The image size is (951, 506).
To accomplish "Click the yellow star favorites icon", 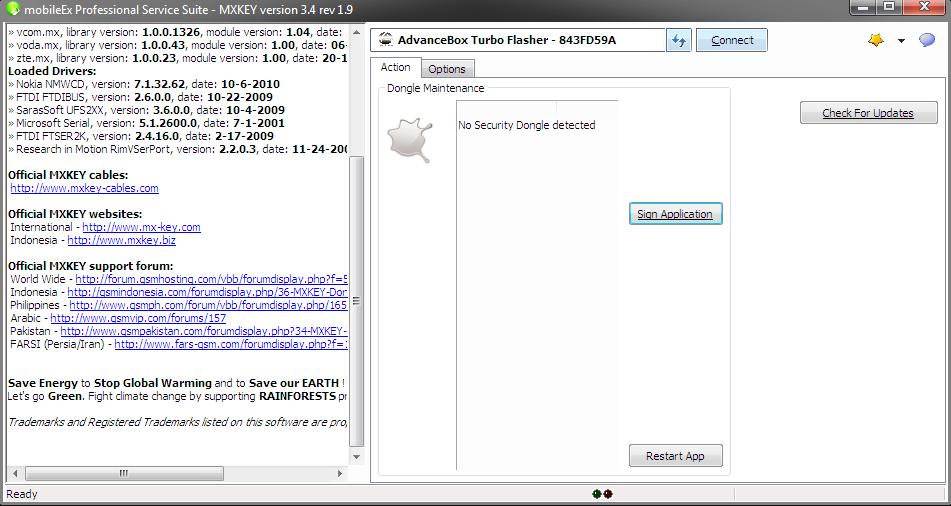I will (x=876, y=40).
